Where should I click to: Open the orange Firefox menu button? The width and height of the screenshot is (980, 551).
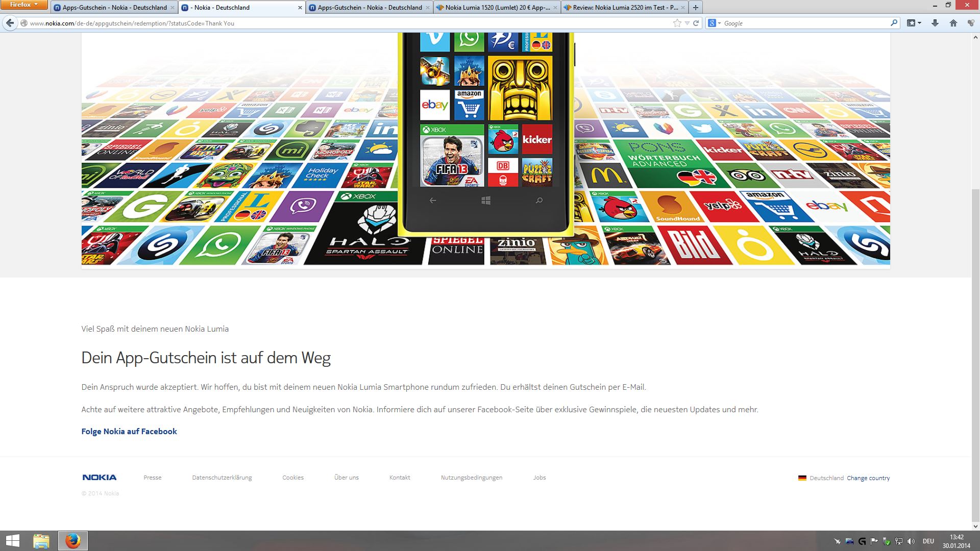[24, 5]
